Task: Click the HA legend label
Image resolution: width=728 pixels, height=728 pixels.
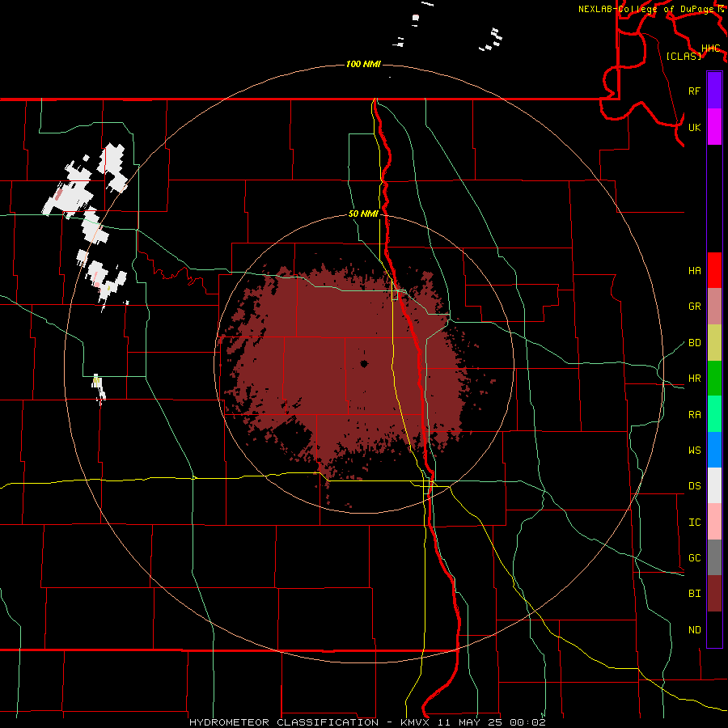Action: 694,271
